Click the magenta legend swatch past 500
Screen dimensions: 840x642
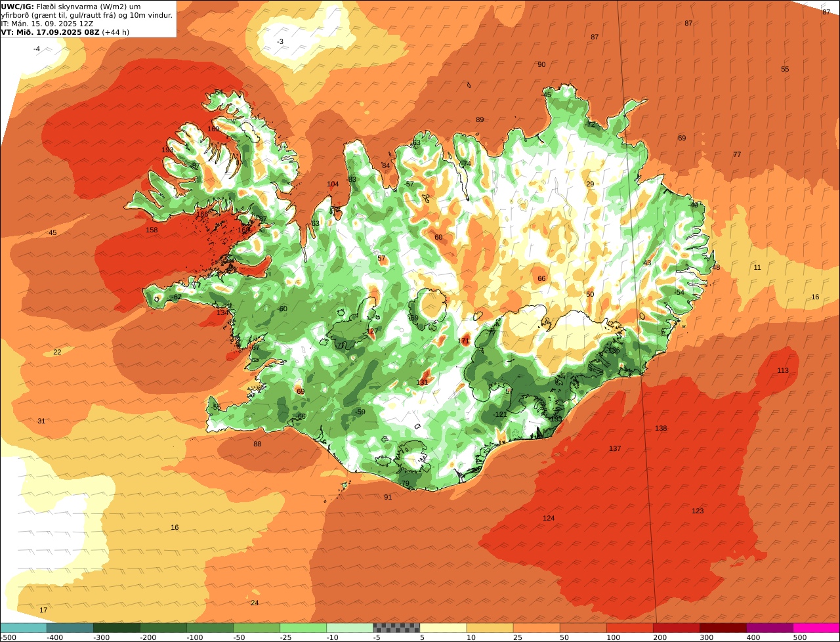click(816, 628)
